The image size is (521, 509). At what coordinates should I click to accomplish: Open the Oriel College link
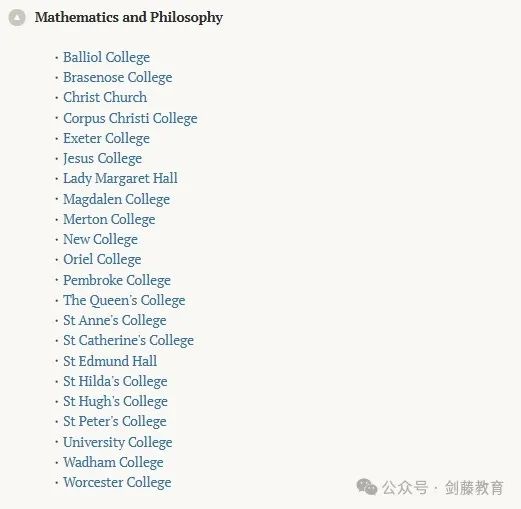pos(102,259)
